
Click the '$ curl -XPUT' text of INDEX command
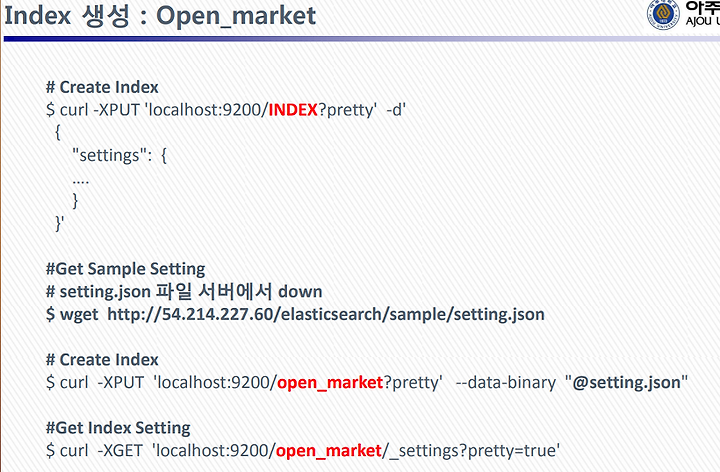point(92,110)
